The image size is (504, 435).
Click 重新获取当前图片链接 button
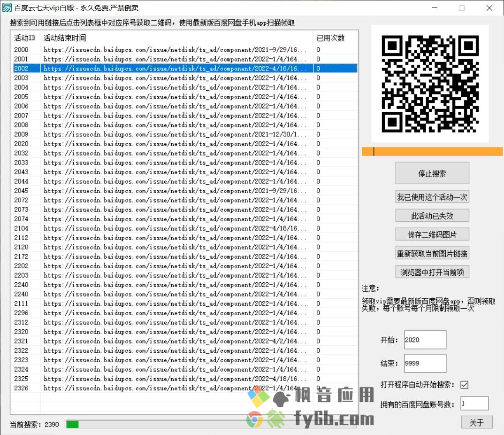[x=432, y=253]
